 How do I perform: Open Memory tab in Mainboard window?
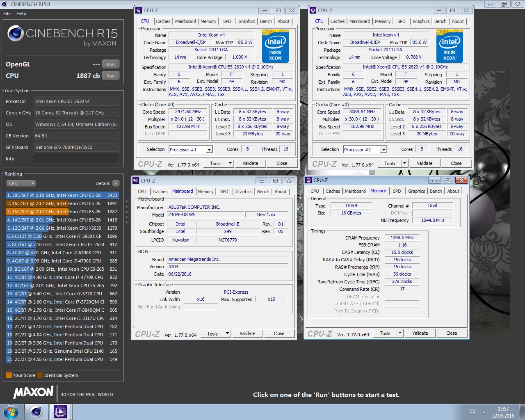click(205, 192)
